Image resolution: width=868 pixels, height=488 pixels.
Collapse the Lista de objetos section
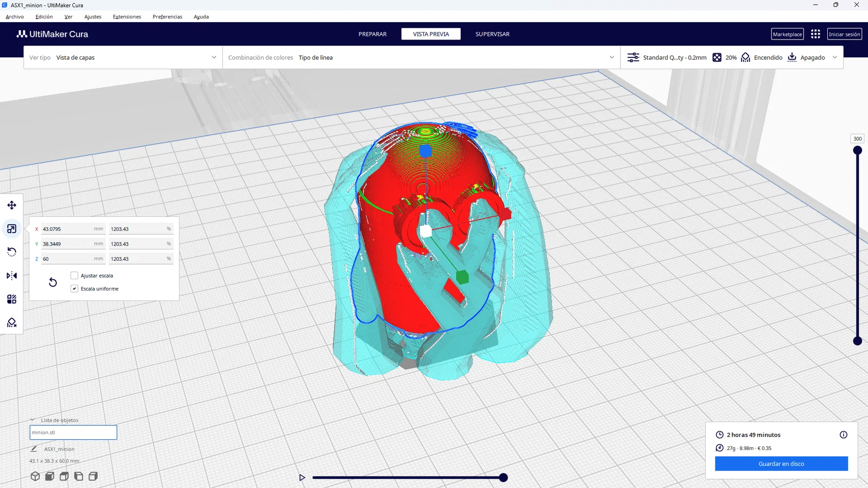32,420
